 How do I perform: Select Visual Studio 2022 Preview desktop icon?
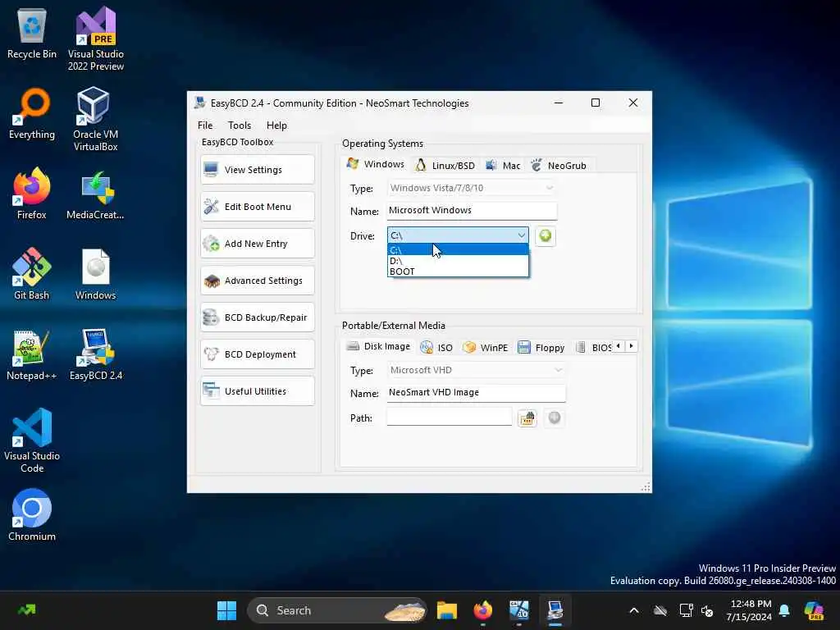(96, 39)
